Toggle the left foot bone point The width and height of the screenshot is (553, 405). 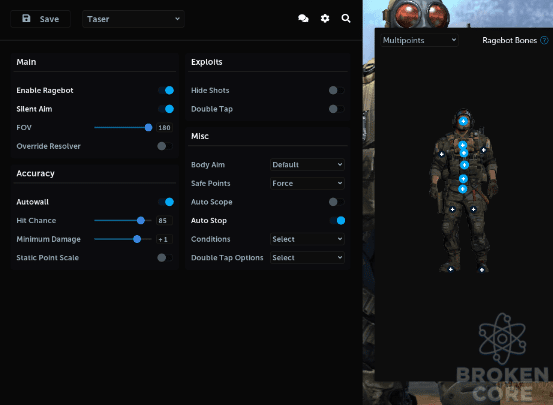tap(450, 270)
